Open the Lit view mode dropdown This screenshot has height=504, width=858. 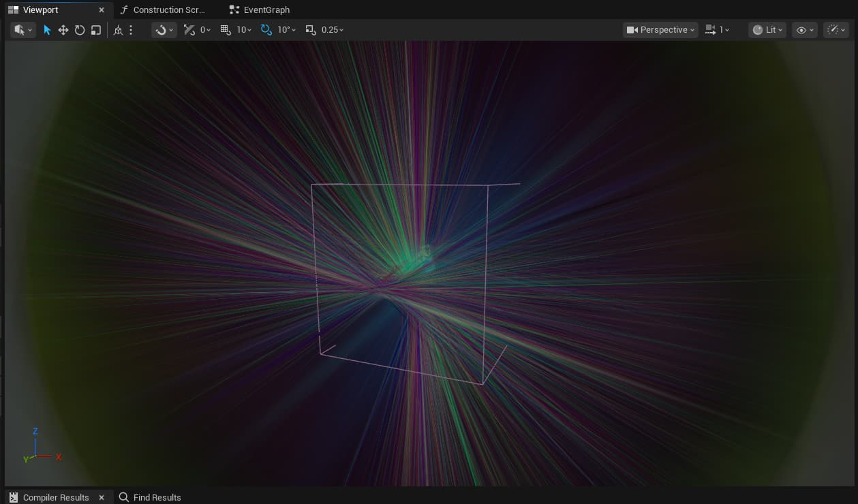coord(767,30)
